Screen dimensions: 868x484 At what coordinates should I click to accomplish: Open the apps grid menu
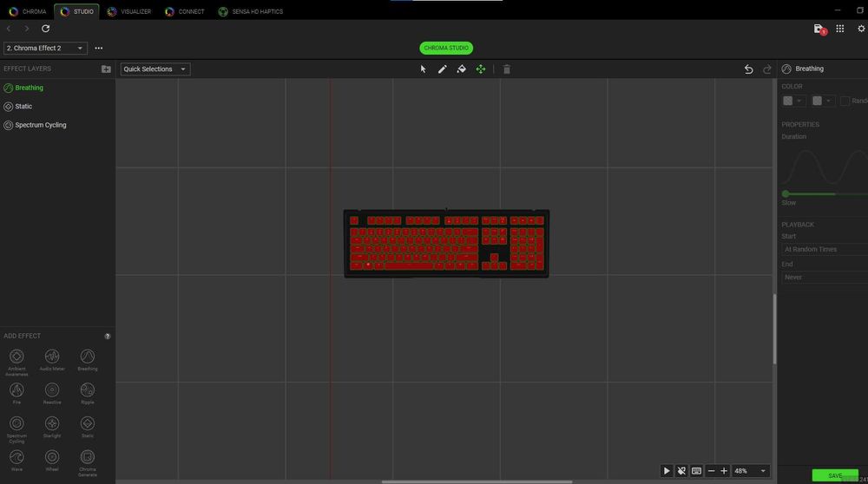click(839, 29)
